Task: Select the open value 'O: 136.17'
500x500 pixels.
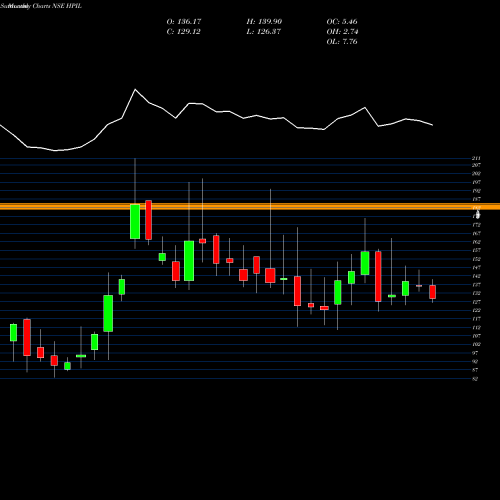Action: click(x=184, y=22)
